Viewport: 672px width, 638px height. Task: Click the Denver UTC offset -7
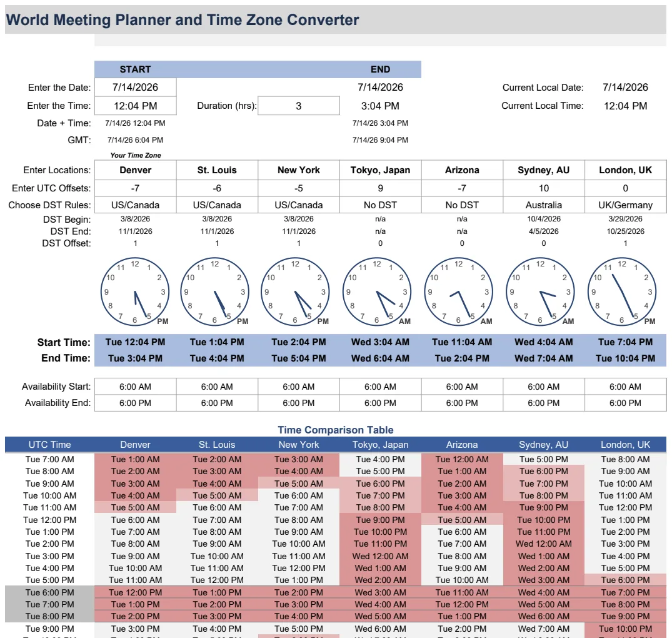(136, 188)
